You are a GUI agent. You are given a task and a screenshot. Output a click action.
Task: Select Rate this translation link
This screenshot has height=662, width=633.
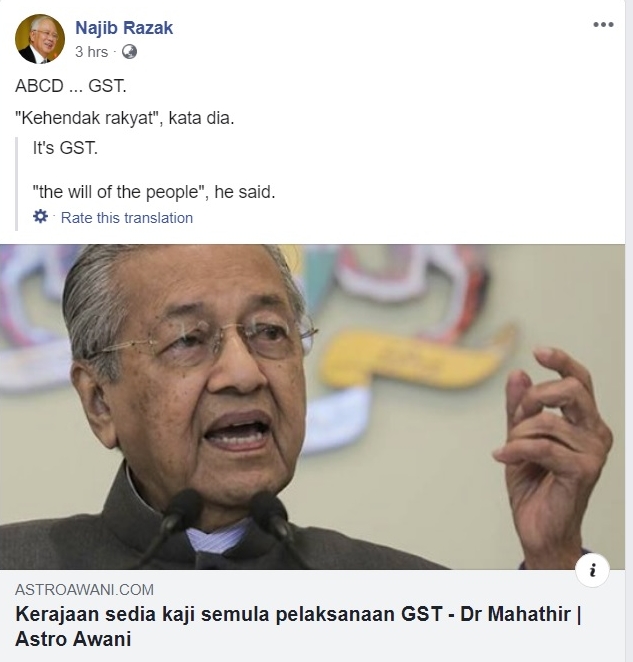pos(127,218)
